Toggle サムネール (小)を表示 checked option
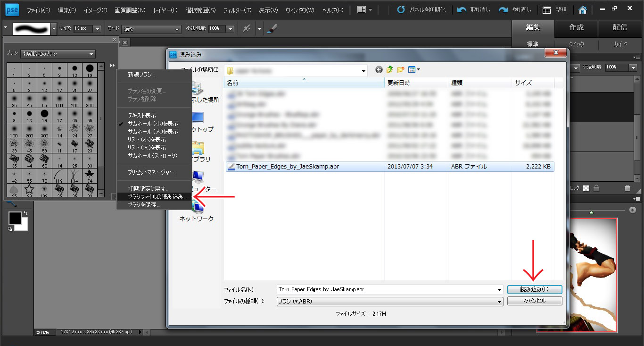This screenshot has height=346, width=644. (x=153, y=123)
